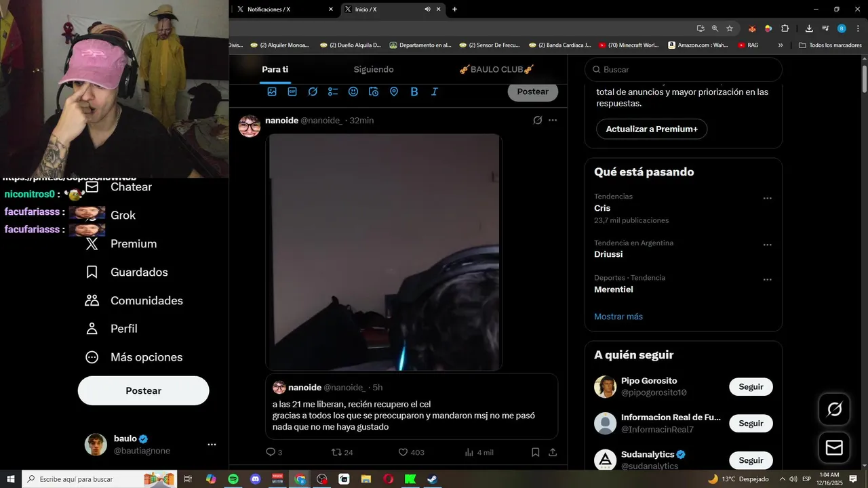
Task: Click the sidebar Postear button
Action: pyautogui.click(x=144, y=390)
